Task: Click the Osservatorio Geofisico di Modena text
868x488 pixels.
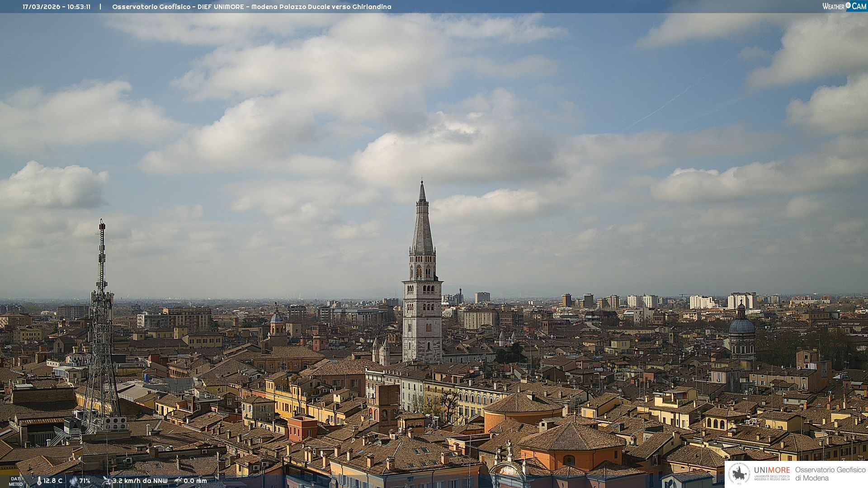Action: [x=830, y=474]
